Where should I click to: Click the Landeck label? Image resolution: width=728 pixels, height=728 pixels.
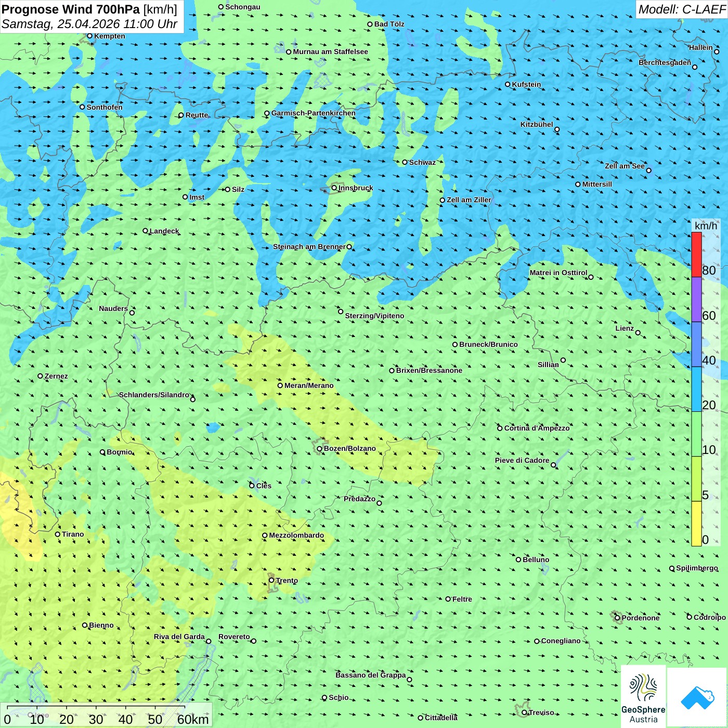164,231
